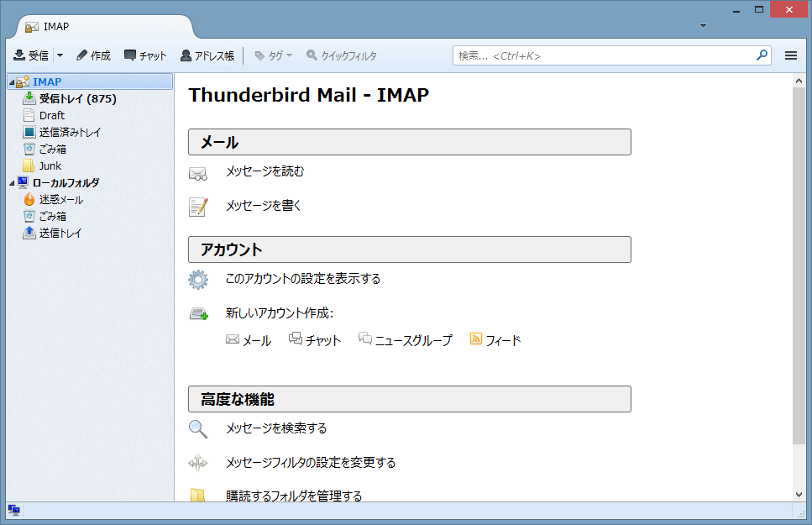This screenshot has height=525, width=812.
Task: Click the メッセージを検索する link
Action: 276,428
